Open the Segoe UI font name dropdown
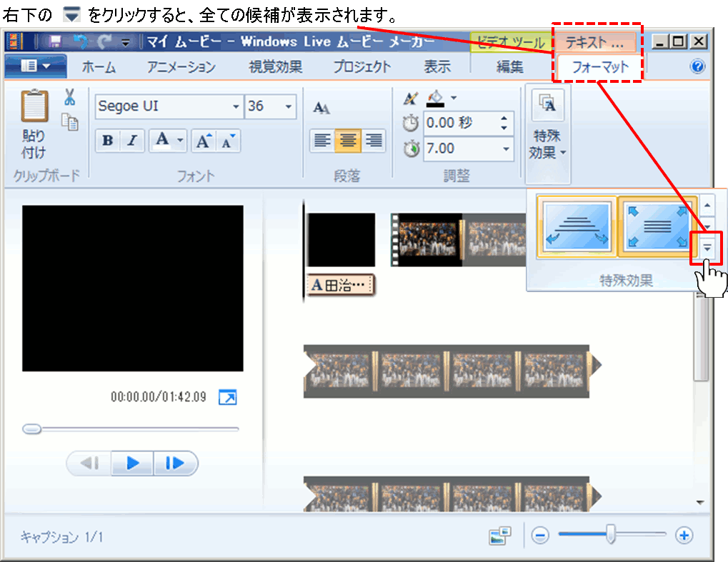728x562 pixels. [236, 107]
